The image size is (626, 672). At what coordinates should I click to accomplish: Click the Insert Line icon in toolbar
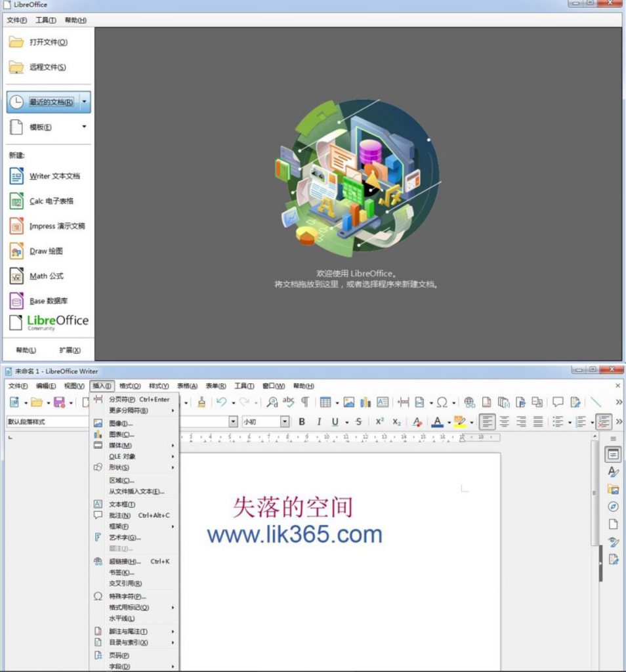point(596,402)
